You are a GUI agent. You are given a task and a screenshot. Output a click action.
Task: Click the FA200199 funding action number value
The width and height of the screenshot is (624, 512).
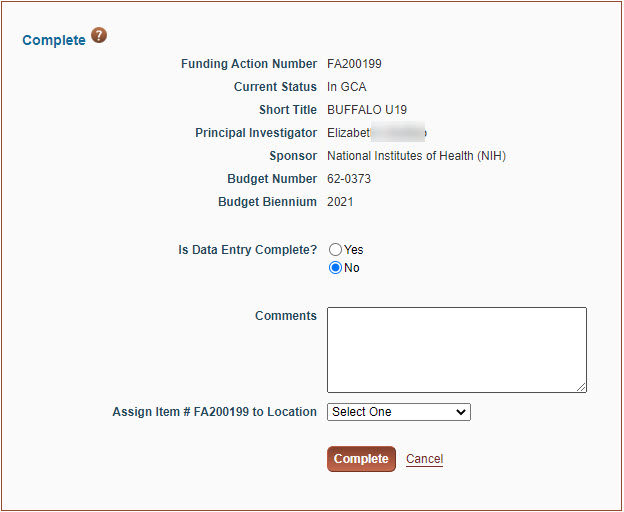354,64
